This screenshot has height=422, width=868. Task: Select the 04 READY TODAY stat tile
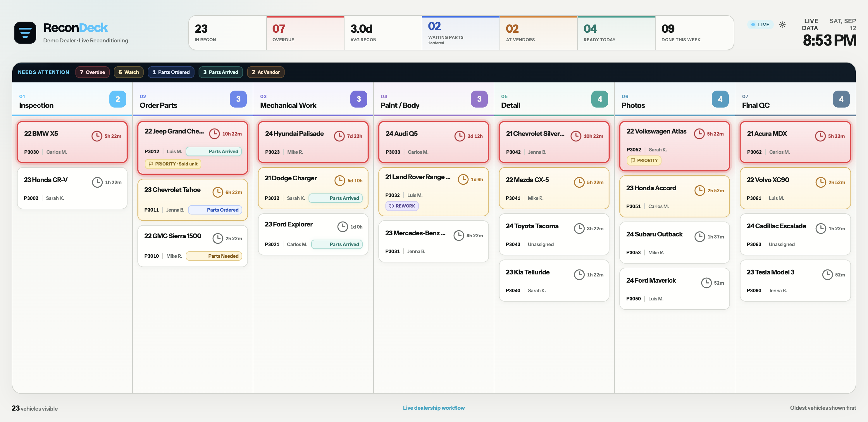click(616, 33)
